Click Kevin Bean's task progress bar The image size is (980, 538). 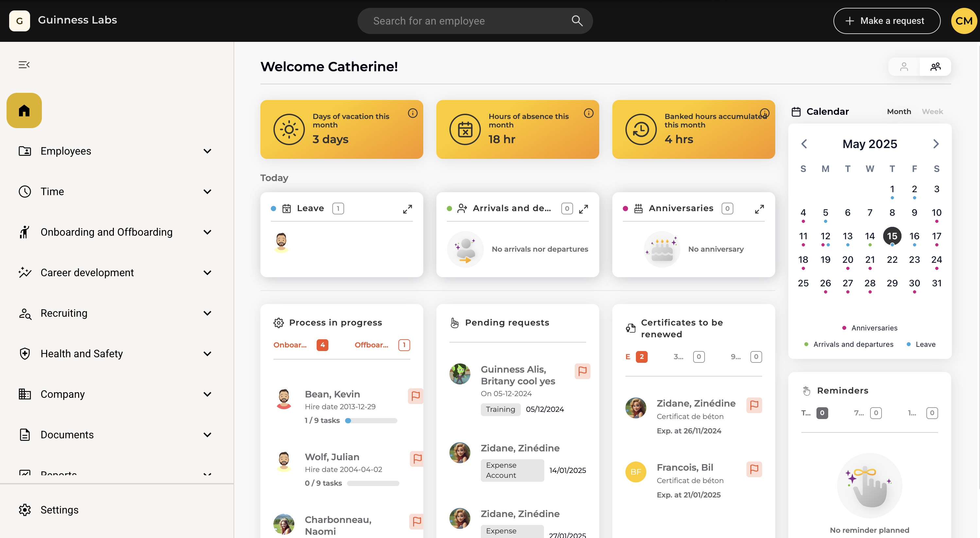tap(371, 421)
